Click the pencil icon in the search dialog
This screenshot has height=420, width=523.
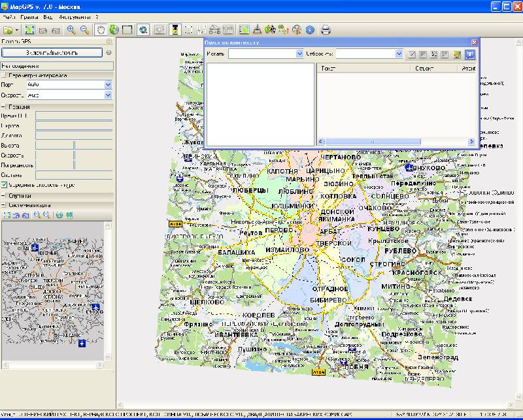click(413, 54)
